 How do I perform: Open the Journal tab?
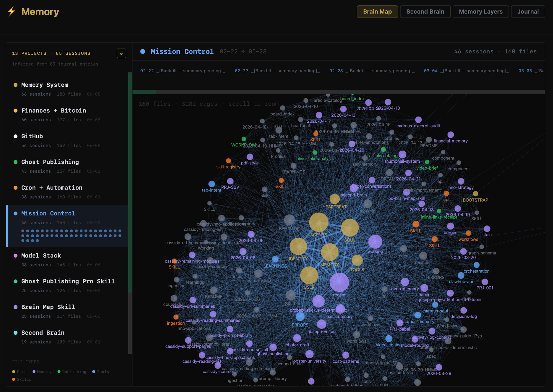(x=528, y=12)
